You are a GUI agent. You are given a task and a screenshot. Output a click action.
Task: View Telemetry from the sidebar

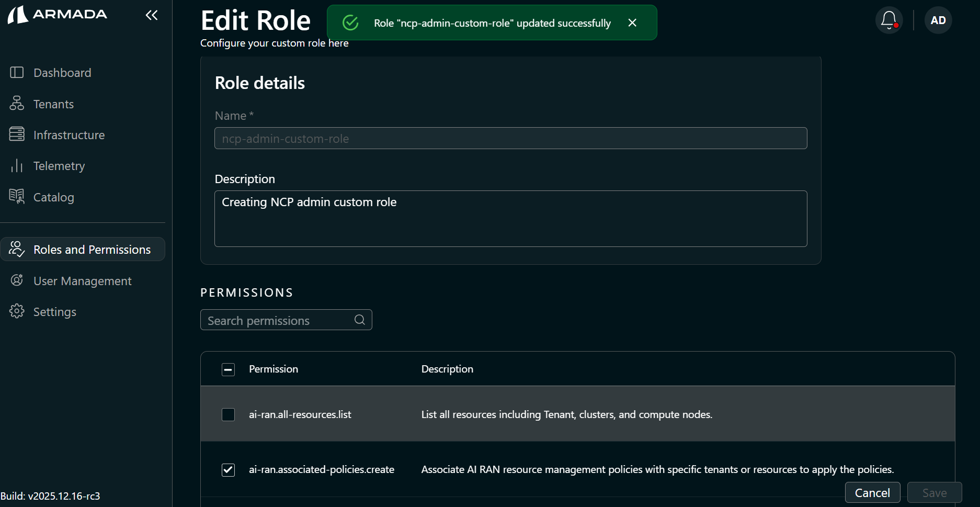tap(59, 166)
